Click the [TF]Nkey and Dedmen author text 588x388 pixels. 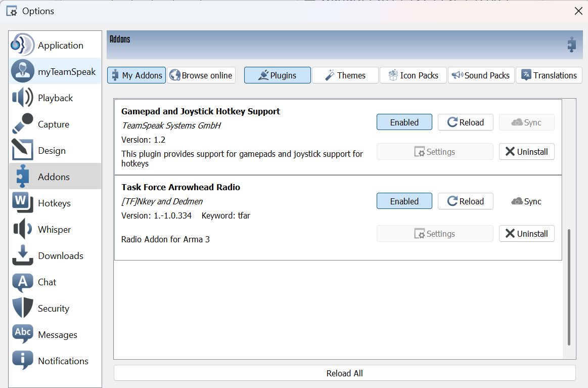click(162, 201)
